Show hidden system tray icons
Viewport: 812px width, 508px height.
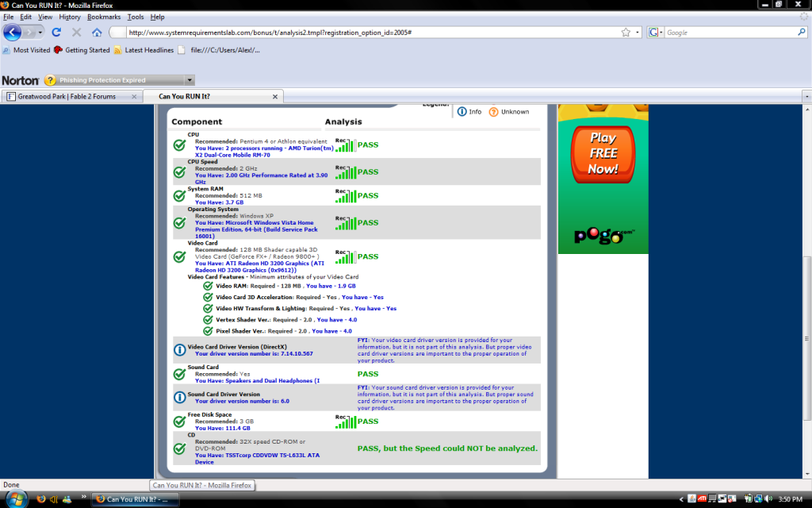pos(681,499)
